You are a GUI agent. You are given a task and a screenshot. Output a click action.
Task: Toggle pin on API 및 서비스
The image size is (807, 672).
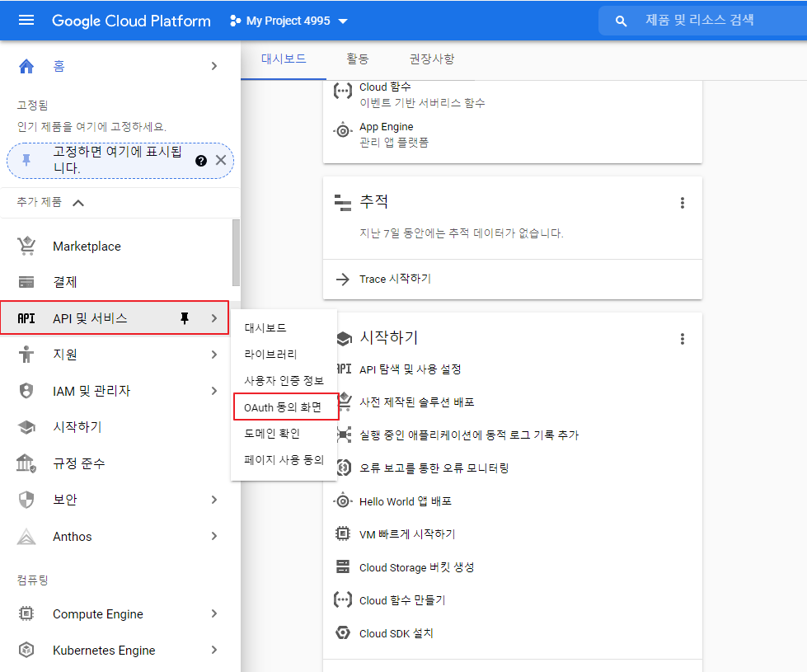coord(185,318)
